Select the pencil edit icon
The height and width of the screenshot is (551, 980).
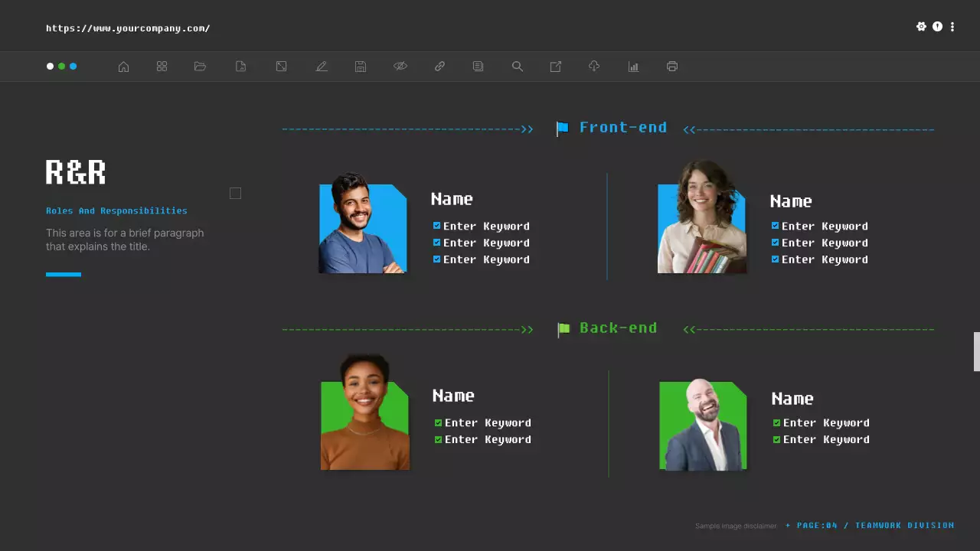pos(322,67)
